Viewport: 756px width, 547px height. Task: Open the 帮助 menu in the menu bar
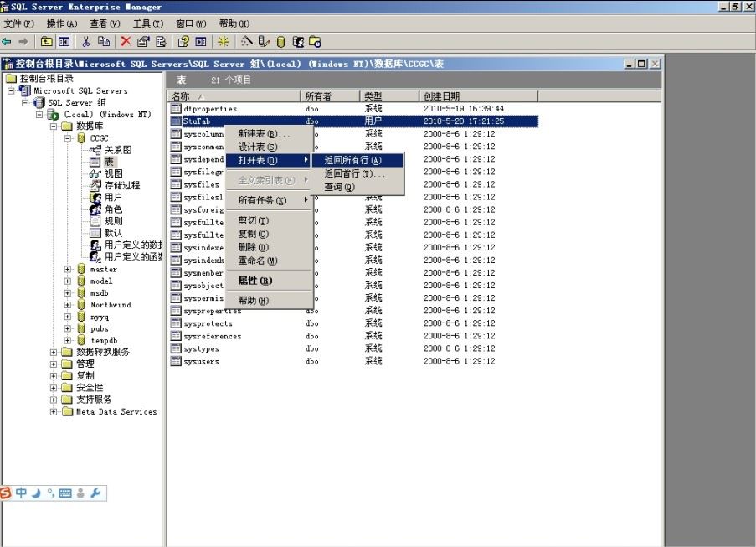coord(234,23)
